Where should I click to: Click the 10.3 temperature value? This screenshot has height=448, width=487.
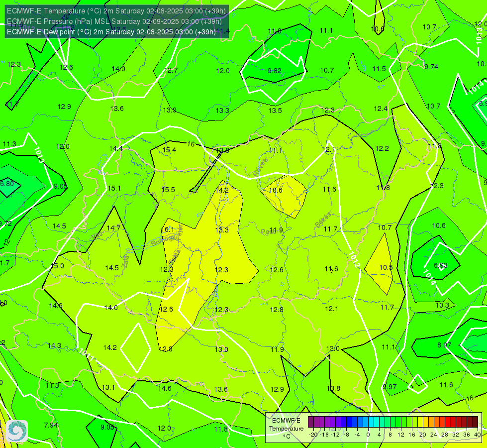pos(442,305)
